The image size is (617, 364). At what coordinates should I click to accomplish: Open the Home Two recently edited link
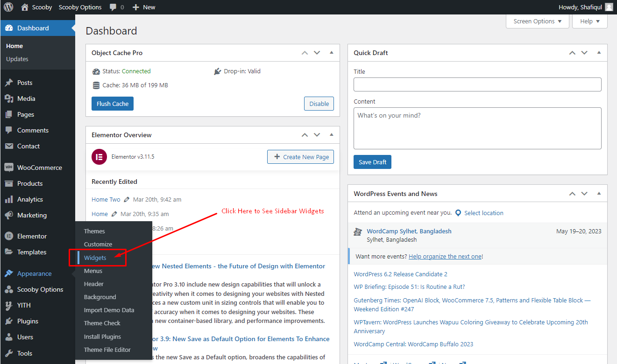tap(106, 199)
